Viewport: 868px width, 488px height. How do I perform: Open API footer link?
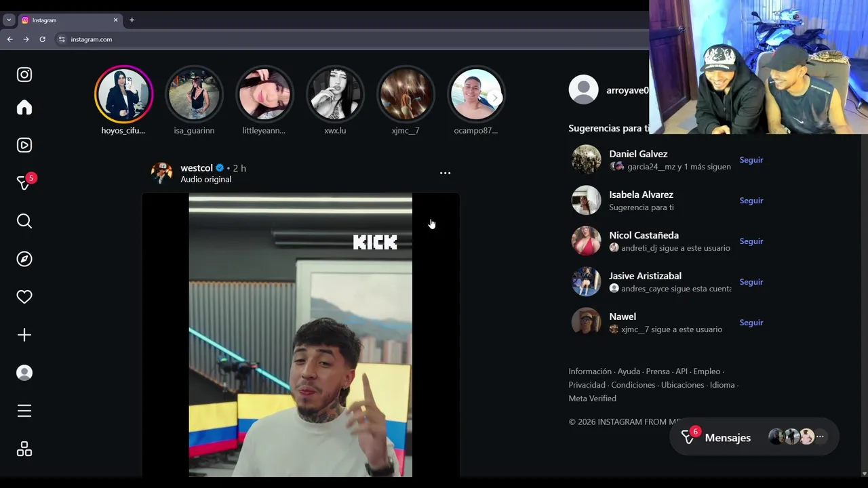(681, 371)
